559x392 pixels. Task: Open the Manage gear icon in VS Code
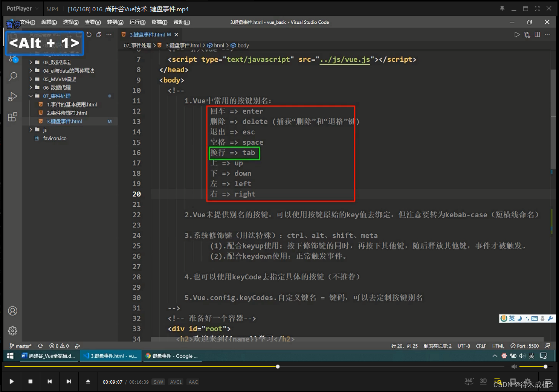click(13, 331)
